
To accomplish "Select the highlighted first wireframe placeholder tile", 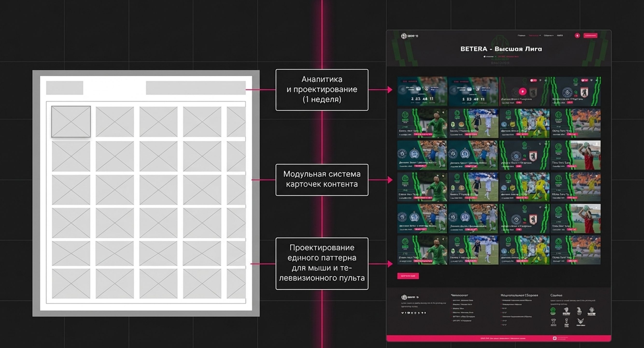I will pos(71,121).
